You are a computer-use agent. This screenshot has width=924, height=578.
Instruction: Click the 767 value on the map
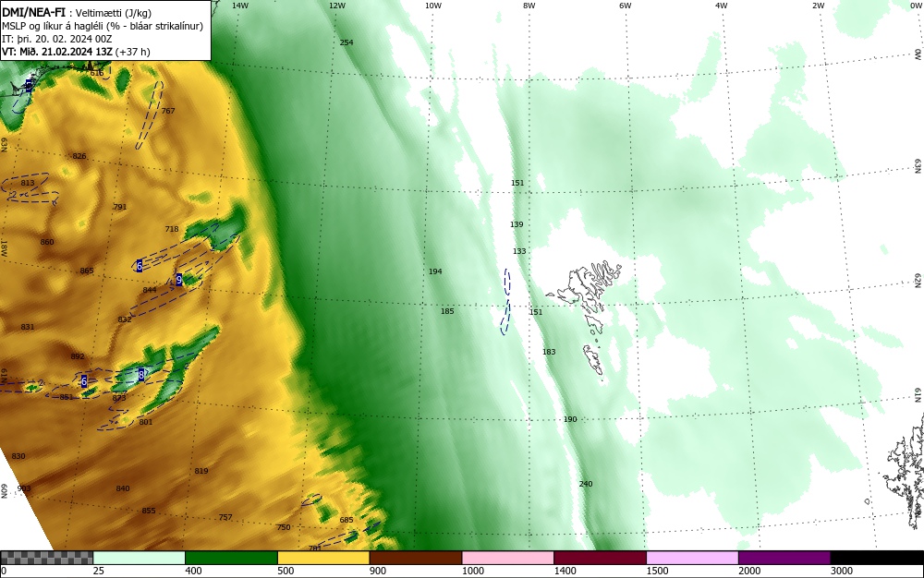coord(168,111)
